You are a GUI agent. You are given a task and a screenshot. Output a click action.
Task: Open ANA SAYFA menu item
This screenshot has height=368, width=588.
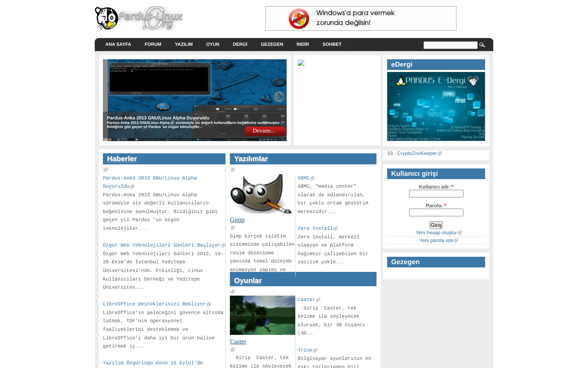click(x=118, y=44)
